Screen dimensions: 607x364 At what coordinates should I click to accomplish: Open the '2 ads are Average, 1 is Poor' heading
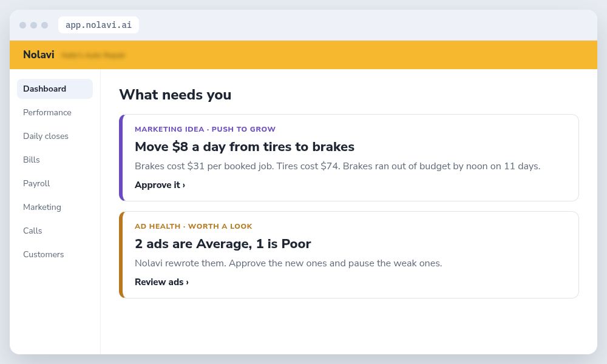223,244
